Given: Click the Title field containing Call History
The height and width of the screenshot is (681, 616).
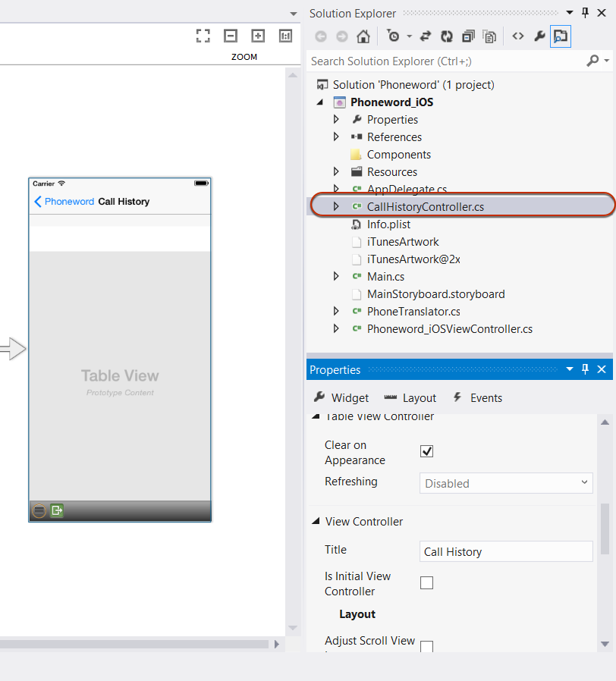Looking at the screenshot, I should (506, 551).
